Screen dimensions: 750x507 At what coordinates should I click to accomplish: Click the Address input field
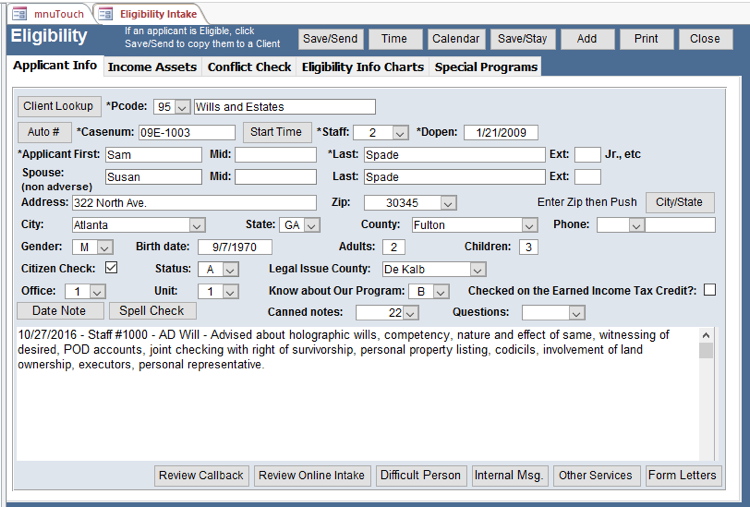[193, 203]
